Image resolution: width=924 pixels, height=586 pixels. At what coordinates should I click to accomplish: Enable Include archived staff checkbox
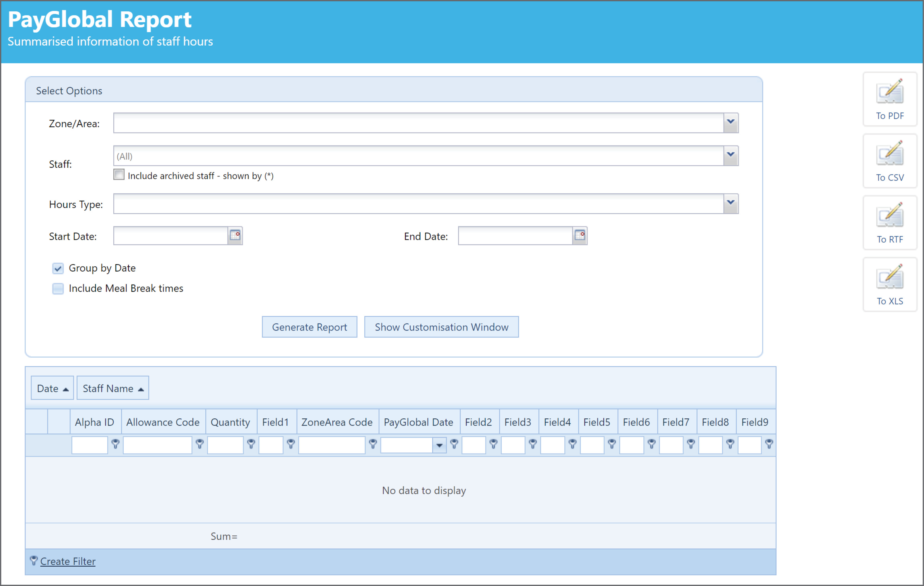(119, 175)
